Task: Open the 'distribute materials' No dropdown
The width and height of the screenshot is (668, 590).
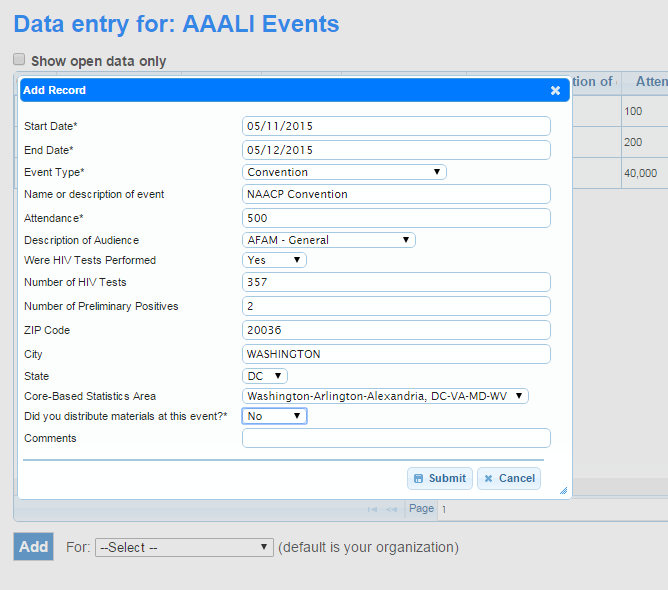Action: [x=274, y=416]
